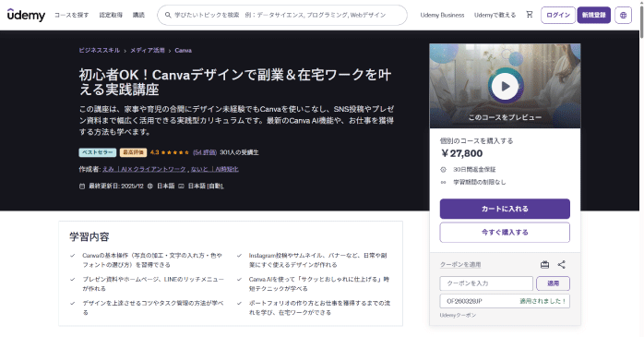
Task: Click the search magnifier icon
Action: click(x=168, y=15)
